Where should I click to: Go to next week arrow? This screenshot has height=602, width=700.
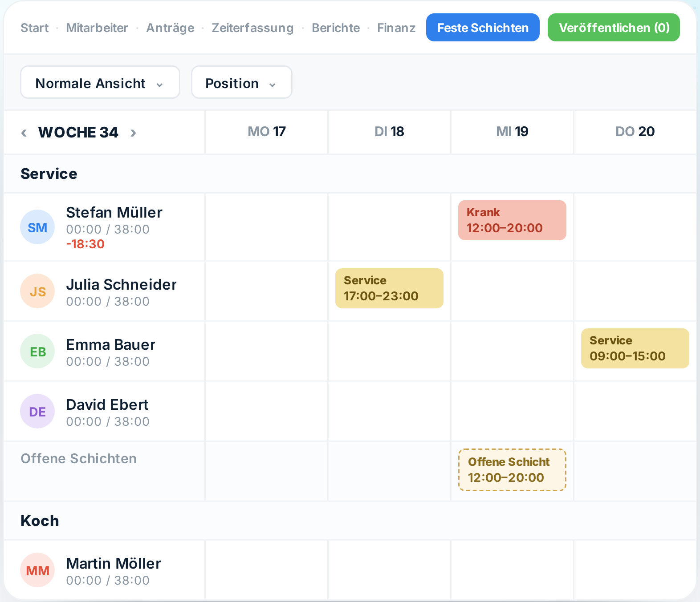(133, 133)
